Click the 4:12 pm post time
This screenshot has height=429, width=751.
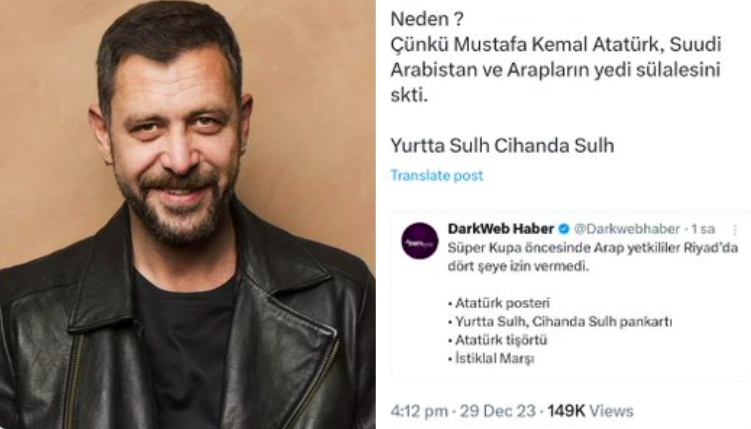(x=419, y=411)
